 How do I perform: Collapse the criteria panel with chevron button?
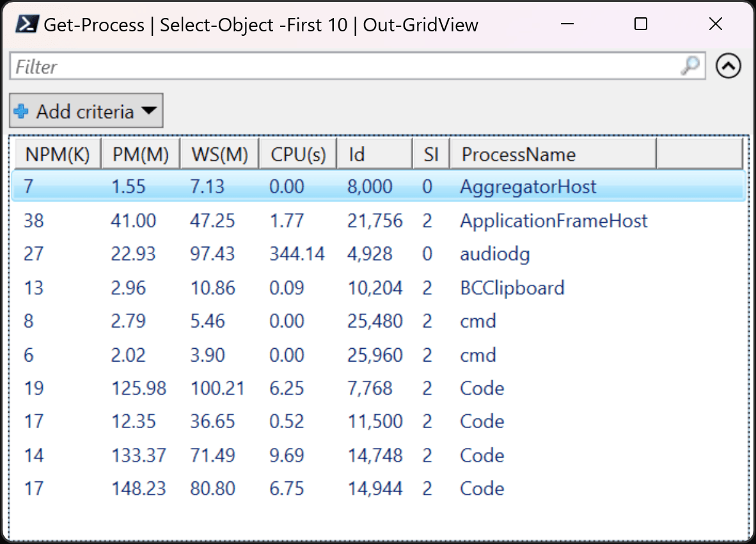pos(728,65)
